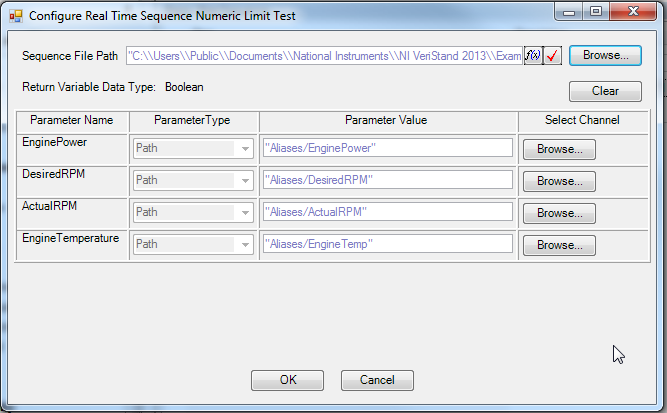Viewport: 667px width, 413px height.
Task: Focus the "Aliases/EngineTemp" value field
Action: tap(387, 245)
